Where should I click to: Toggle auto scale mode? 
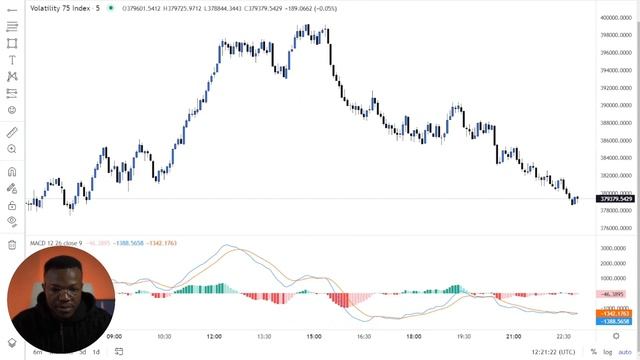tap(625, 352)
